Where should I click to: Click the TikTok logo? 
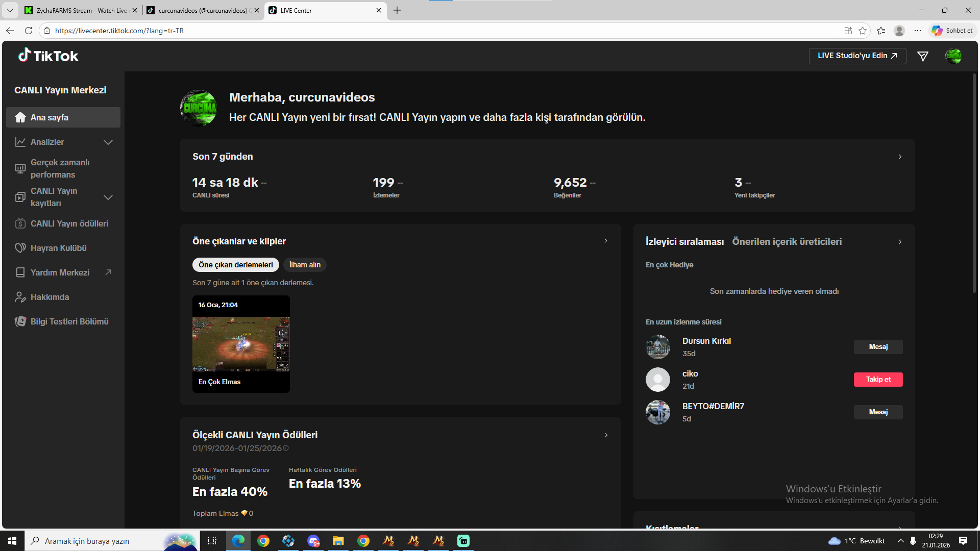[x=48, y=56]
